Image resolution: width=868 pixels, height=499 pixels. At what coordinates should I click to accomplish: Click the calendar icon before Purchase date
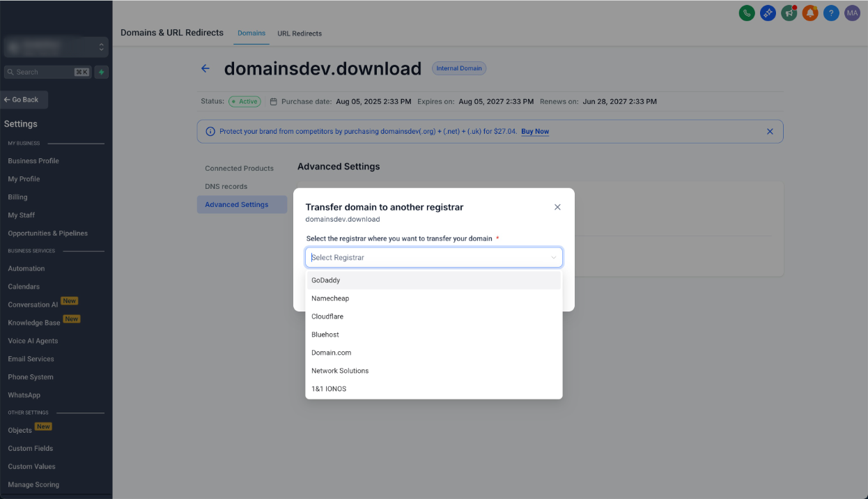274,101
